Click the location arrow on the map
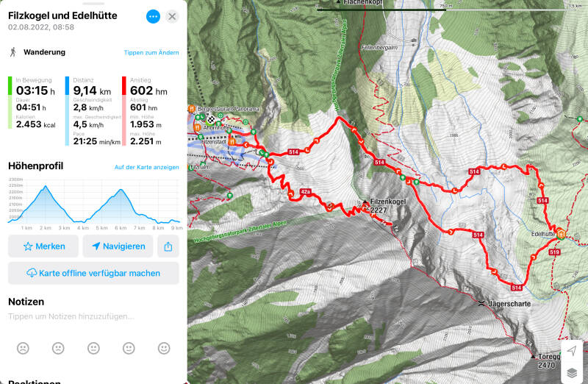The width and height of the screenshot is (588, 384). pos(571,352)
